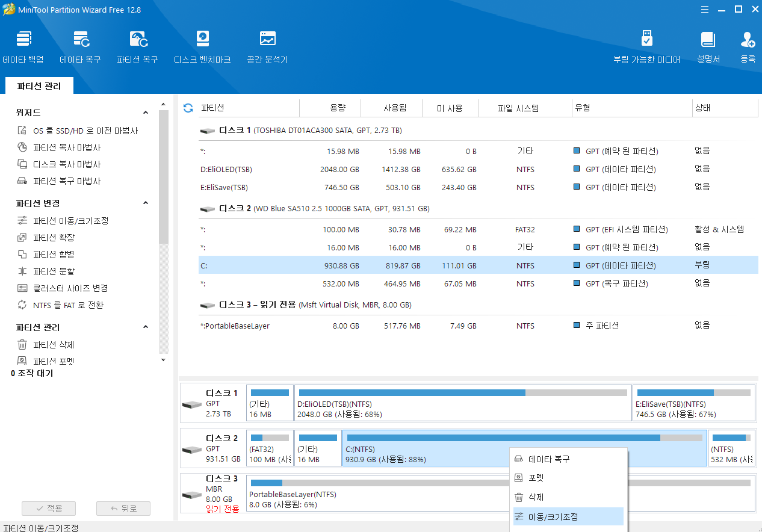Select the Disk 1 (기타) 16 MB block

pos(270,403)
